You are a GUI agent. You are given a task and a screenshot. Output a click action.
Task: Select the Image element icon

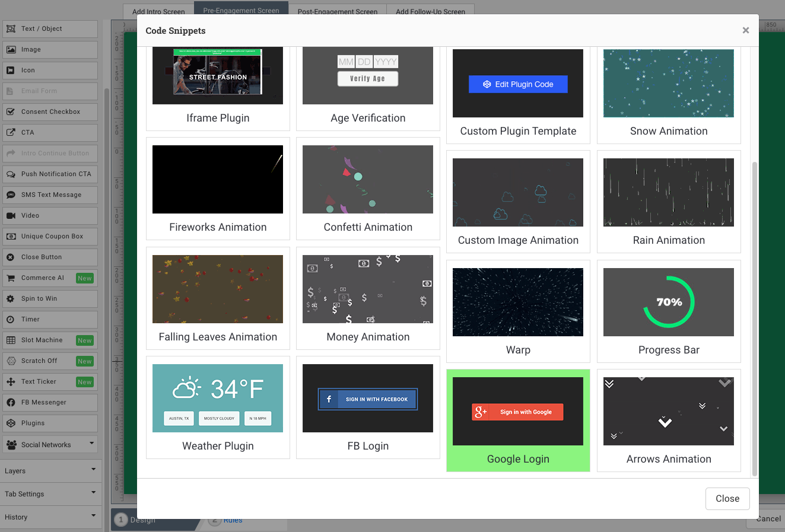pyautogui.click(x=11, y=50)
